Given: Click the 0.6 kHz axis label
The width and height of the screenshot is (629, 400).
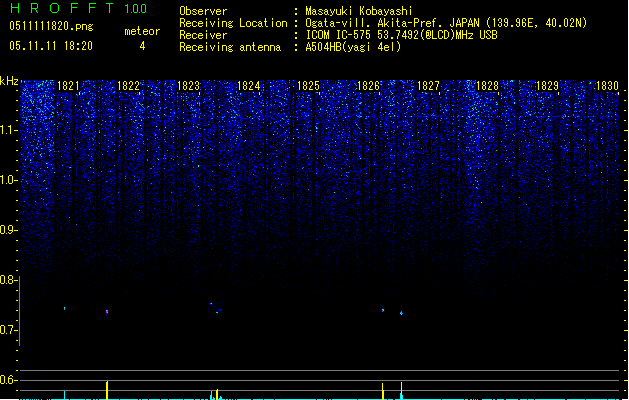Looking at the screenshot, I should click(8, 380).
